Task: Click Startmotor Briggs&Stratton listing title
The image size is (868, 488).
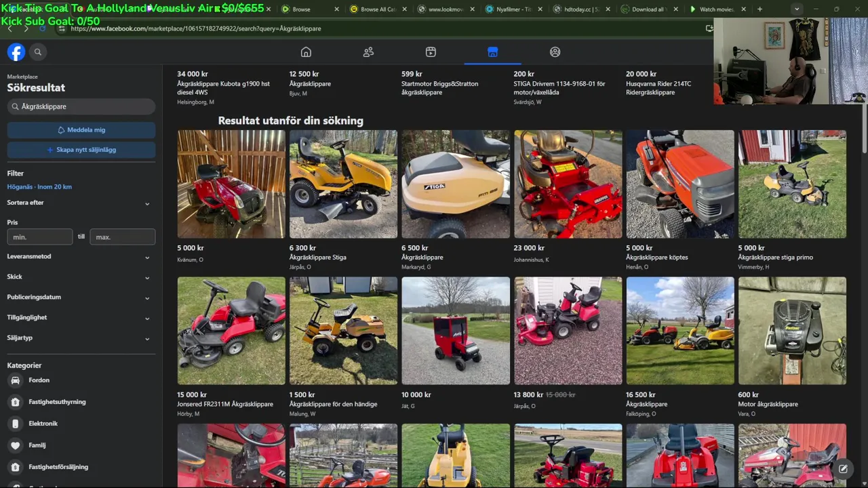Action: (x=439, y=88)
